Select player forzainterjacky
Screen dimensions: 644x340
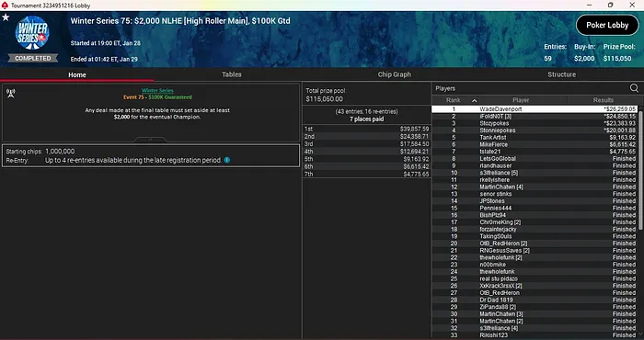tap(535, 229)
